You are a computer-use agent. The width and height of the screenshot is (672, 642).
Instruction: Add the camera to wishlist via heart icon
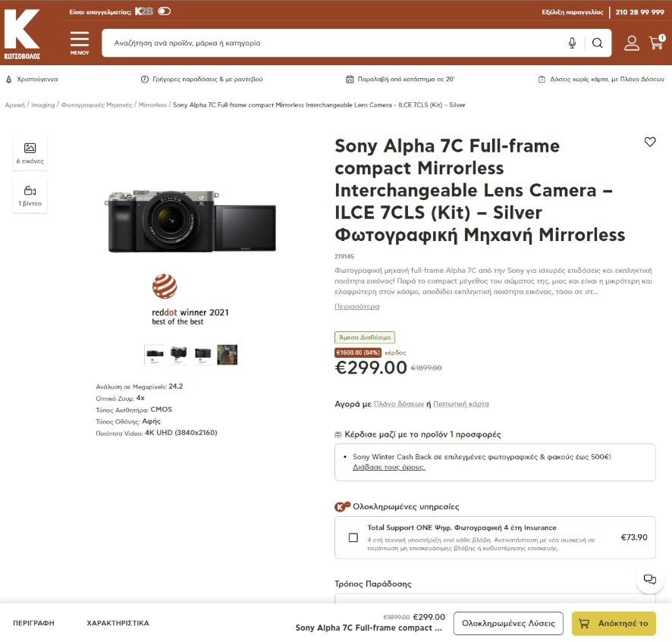650,142
